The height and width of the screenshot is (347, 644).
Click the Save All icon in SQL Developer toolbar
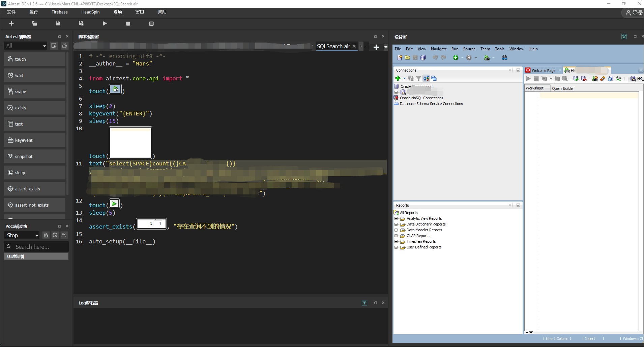tap(423, 58)
